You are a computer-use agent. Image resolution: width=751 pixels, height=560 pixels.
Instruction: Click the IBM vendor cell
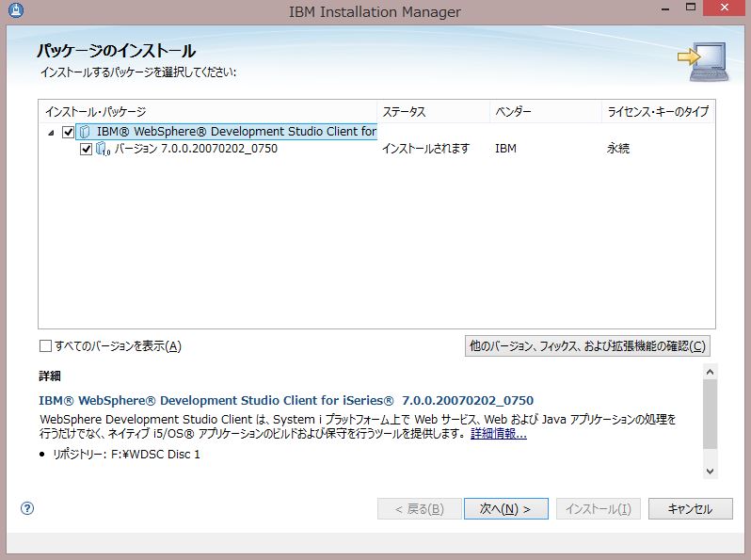pyautogui.click(x=505, y=149)
